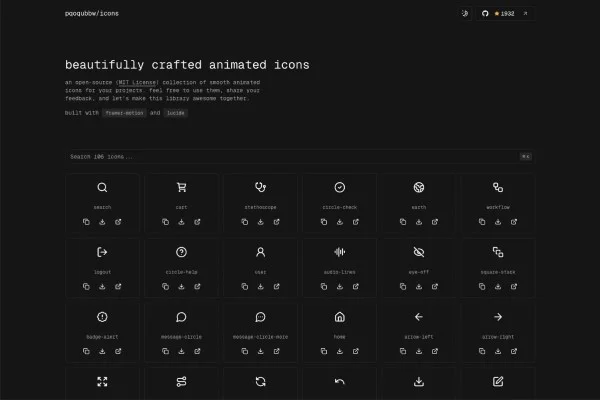Copy the search icon code
600x400 pixels.
pos(87,222)
